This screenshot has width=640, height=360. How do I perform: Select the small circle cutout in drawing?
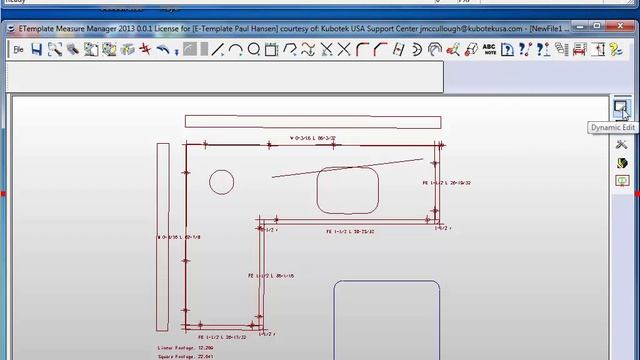click(x=222, y=182)
